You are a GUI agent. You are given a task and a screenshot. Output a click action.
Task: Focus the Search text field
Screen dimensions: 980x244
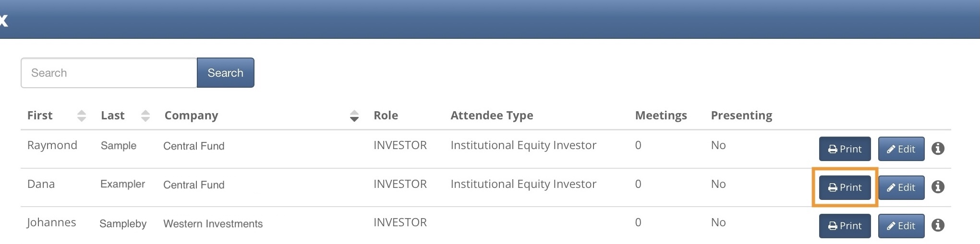(109, 73)
